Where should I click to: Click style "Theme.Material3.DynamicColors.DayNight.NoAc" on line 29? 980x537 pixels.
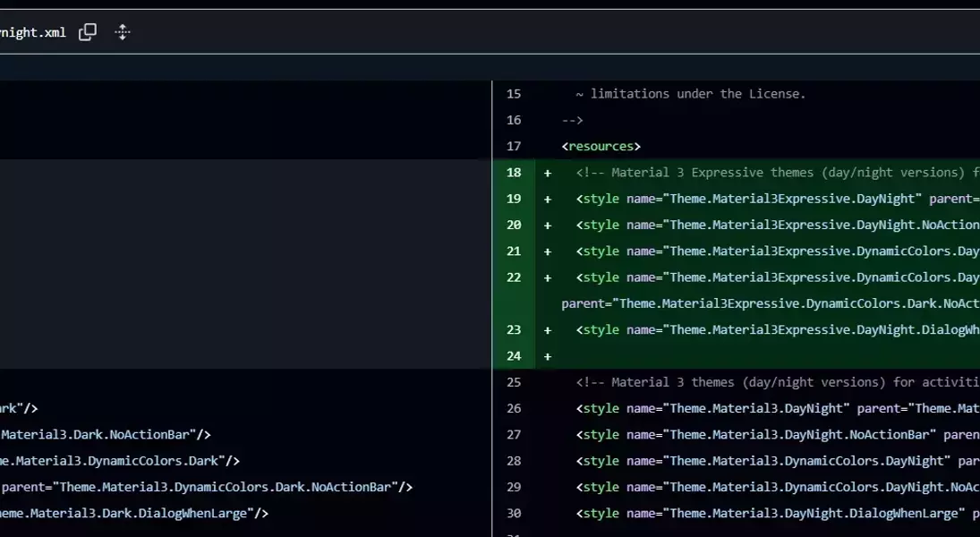click(x=778, y=488)
